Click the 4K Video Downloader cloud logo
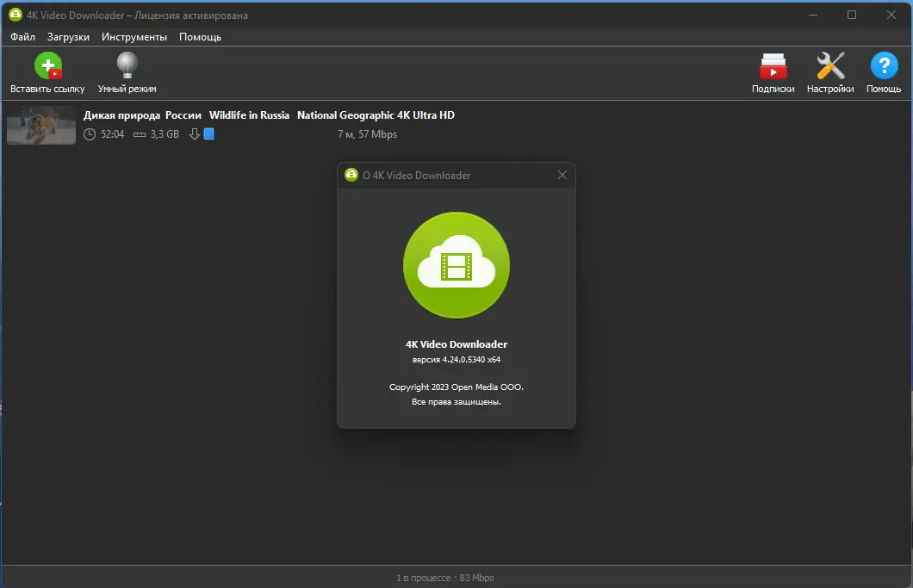The width and height of the screenshot is (913, 588). (x=456, y=265)
